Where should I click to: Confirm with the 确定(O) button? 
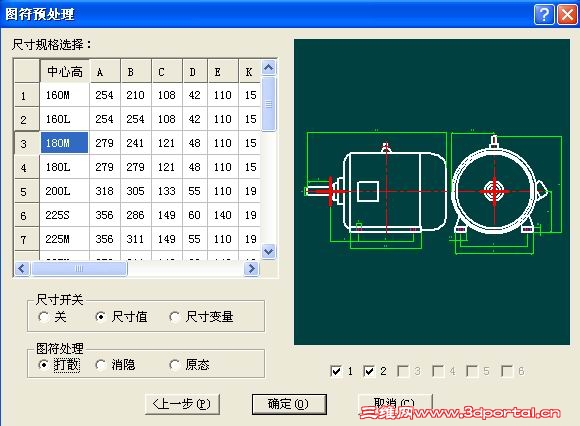click(x=289, y=404)
